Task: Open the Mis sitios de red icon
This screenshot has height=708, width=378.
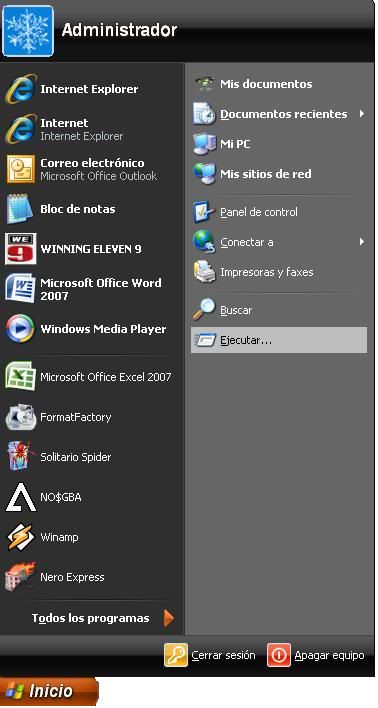Action: [205, 173]
